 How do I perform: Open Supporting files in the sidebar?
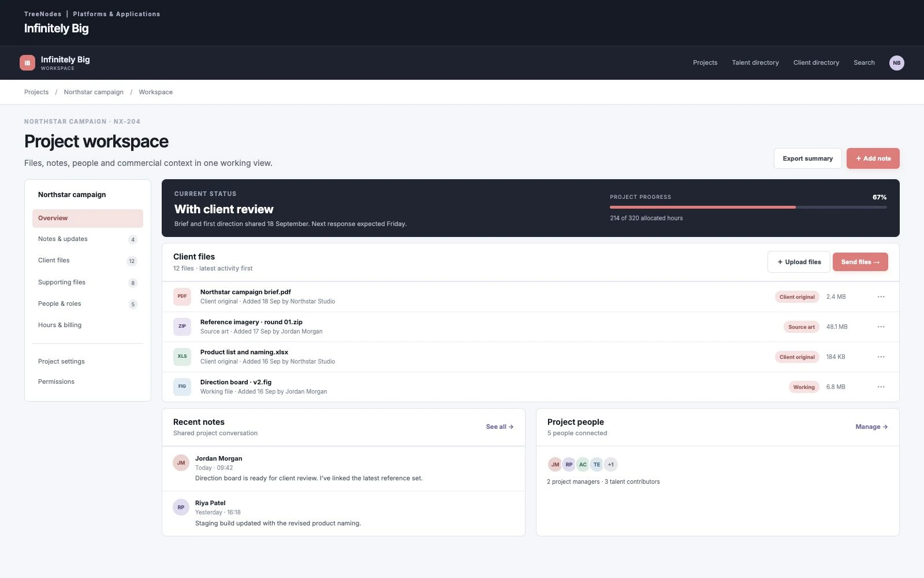pos(88,283)
